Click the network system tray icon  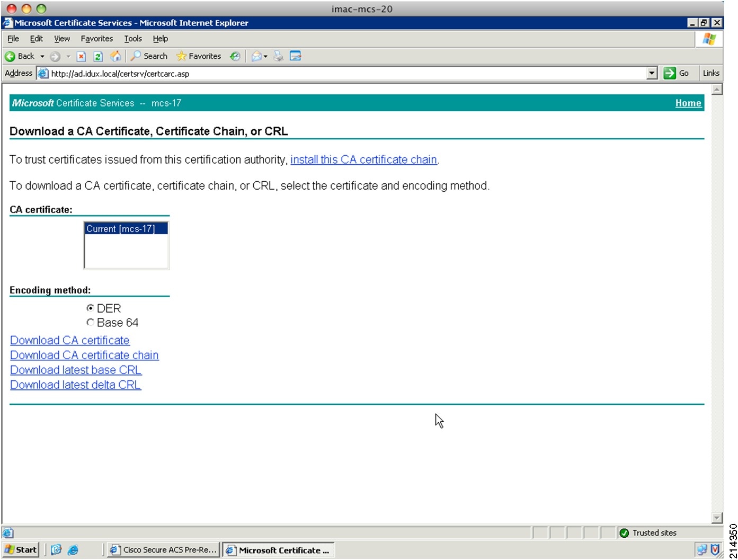702,550
